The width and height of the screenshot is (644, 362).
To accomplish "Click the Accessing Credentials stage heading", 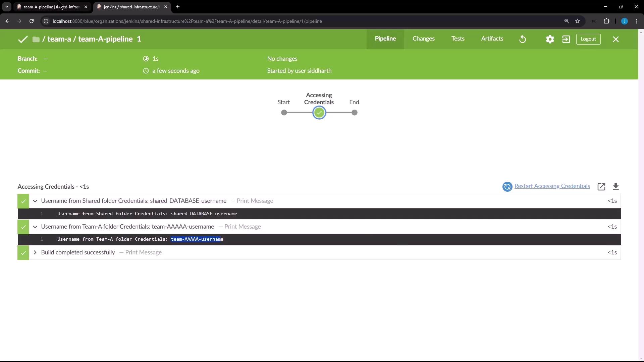I will (x=53, y=187).
